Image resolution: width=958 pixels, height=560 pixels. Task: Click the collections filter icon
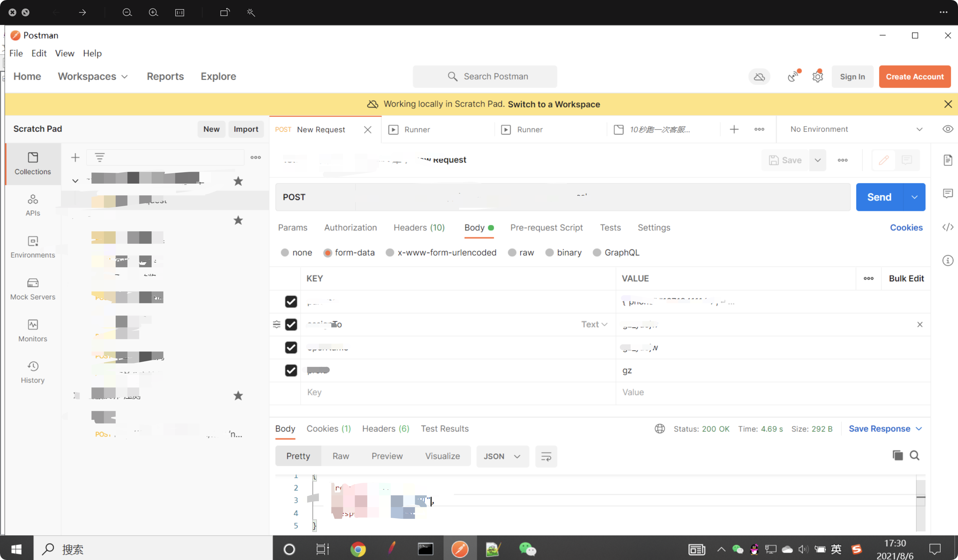pos(100,157)
